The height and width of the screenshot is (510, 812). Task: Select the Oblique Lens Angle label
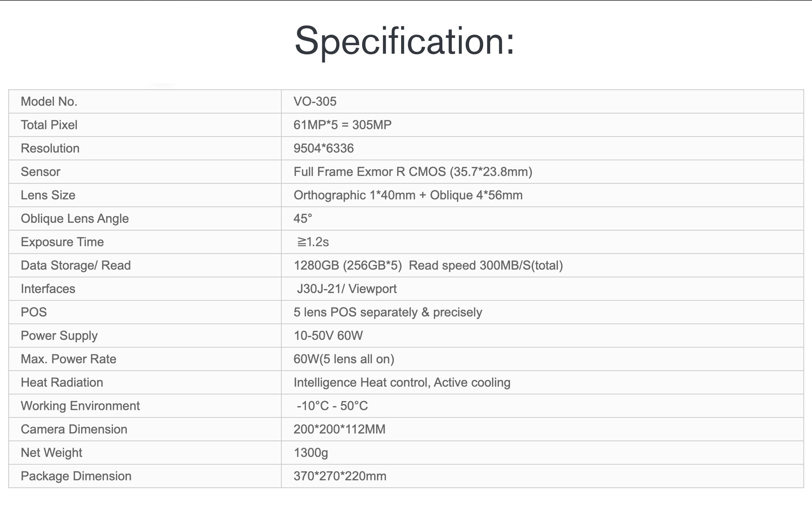coord(75,219)
